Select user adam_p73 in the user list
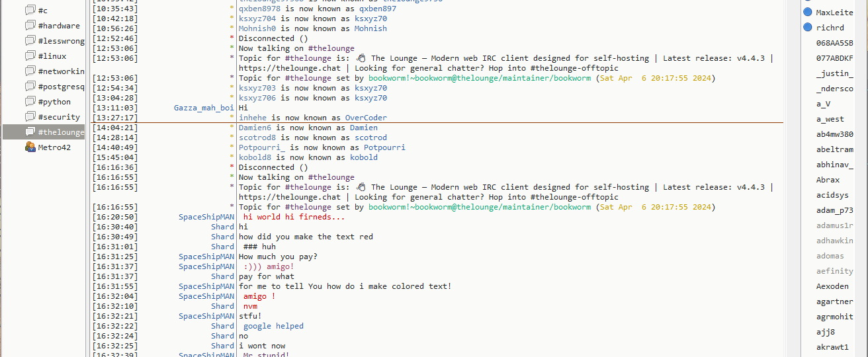868x357 pixels. (x=834, y=210)
